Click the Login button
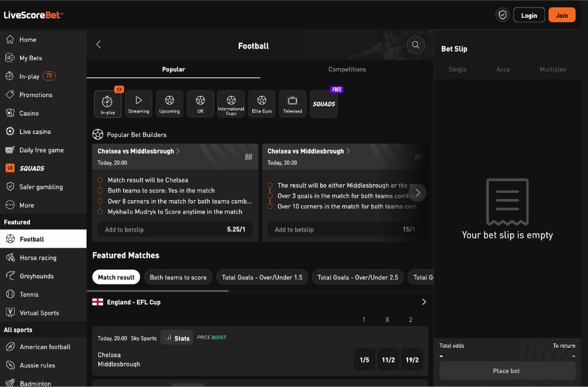This screenshot has width=588, height=387. coord(528,15)
